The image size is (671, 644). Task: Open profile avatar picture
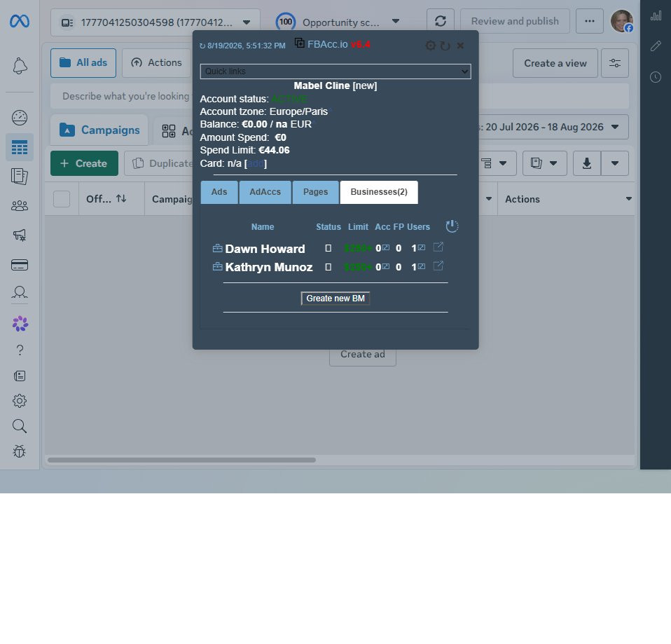[x=622, y=21]
